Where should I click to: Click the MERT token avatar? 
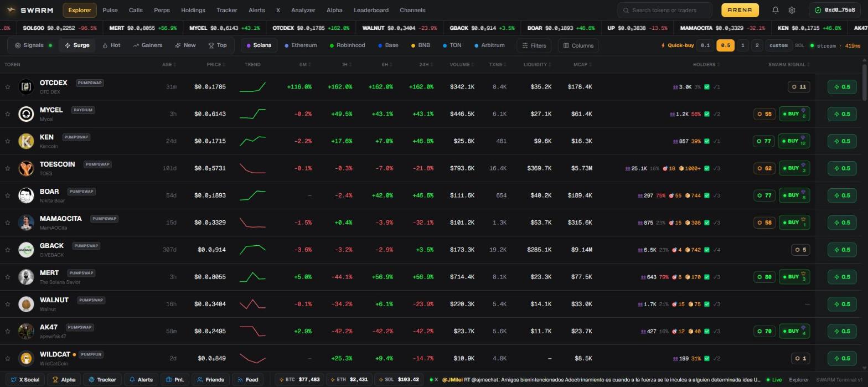click(x=26, y=277)
